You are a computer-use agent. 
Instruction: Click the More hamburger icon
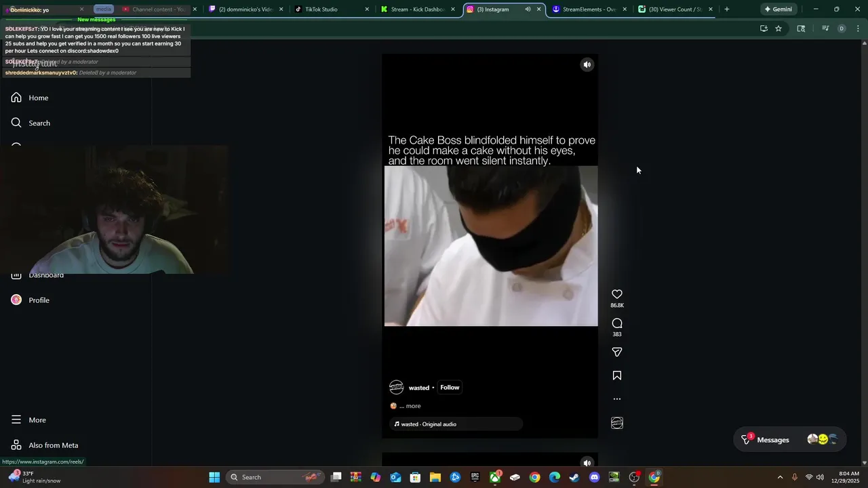[16, 420]
